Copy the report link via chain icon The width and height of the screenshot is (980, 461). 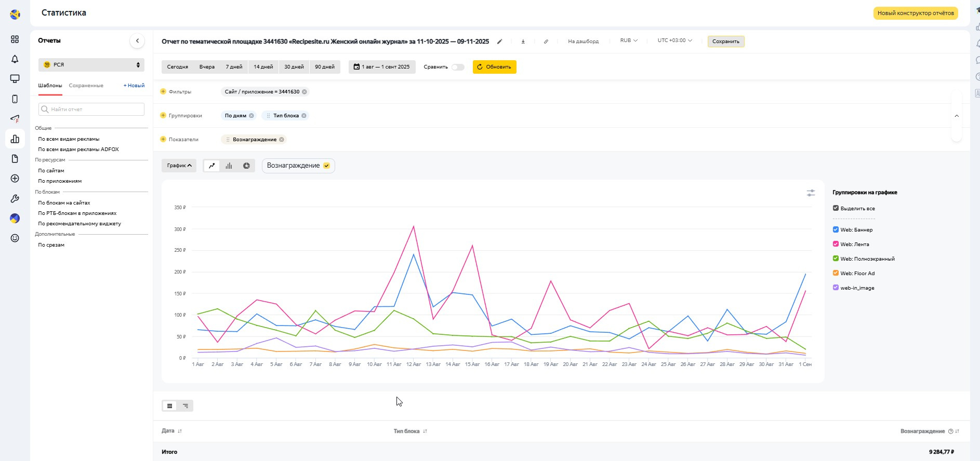coord(546,42)
